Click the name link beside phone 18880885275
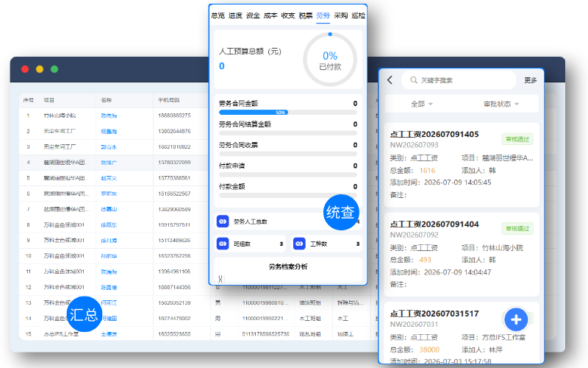The width and height of the screenshot is (588, 368). coord(109,116)
